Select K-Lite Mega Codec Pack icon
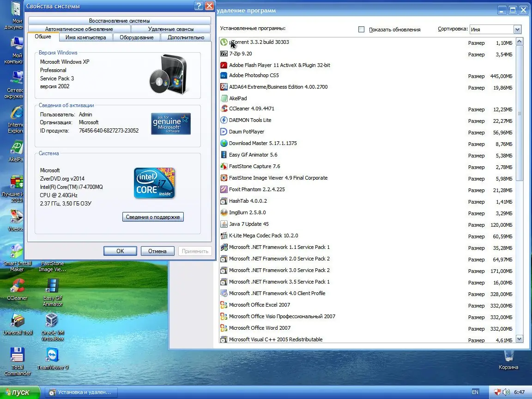Image resolution: width=532 pixels, height=399 pixels. (224, 236)
